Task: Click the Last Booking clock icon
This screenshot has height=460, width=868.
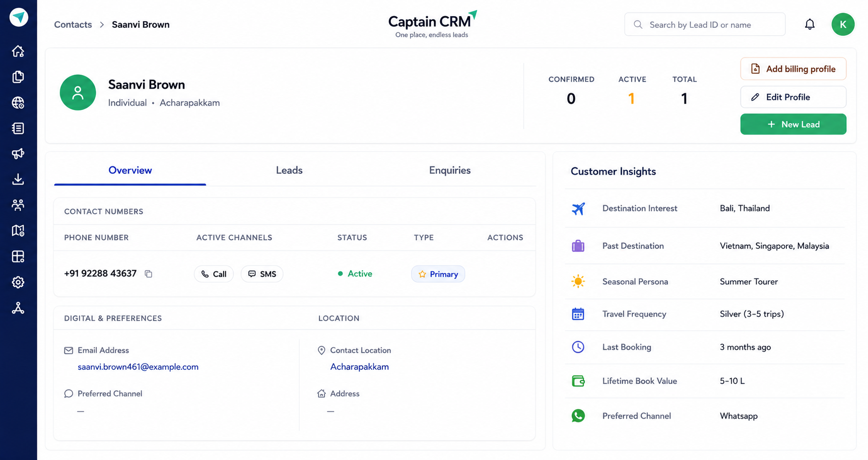Action: point(578,347)
